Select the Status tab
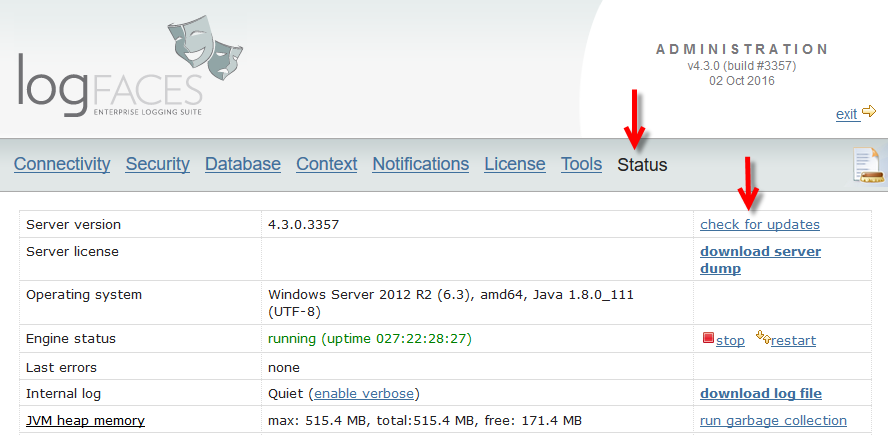The width and height of the screenshot is (888, 436). pos(642,165)
